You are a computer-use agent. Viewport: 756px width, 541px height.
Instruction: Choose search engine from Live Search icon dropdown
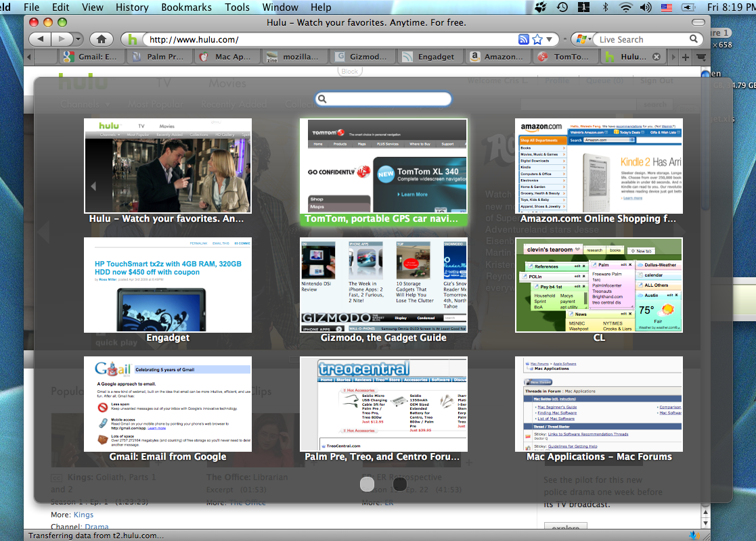[x=583, y=39]
